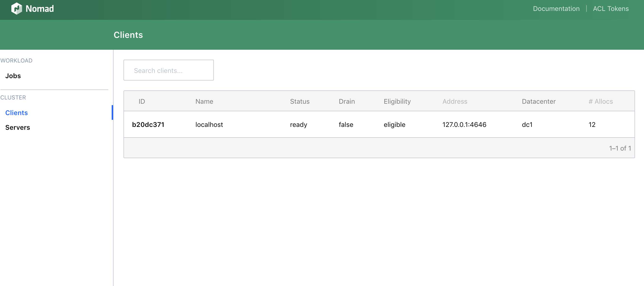Sort table by Status column header

pos(300,101)
